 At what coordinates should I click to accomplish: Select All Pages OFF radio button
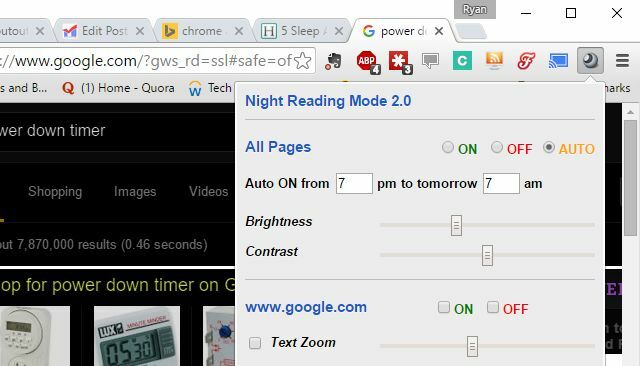pyautogui.click(x=497, y=147)
